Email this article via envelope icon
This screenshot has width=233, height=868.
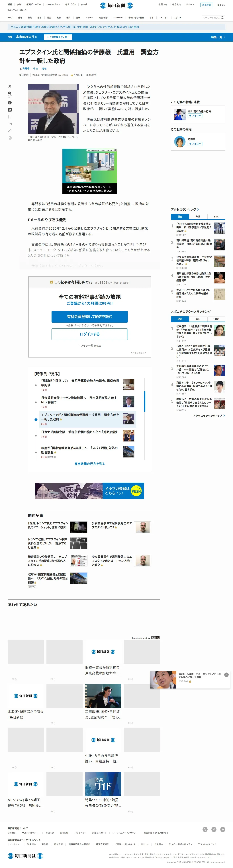click(9, 124)
